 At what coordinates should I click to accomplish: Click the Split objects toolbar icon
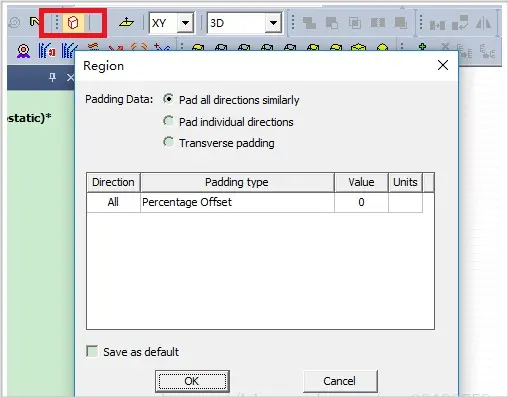pyautogui.click(x=378, y=23)
